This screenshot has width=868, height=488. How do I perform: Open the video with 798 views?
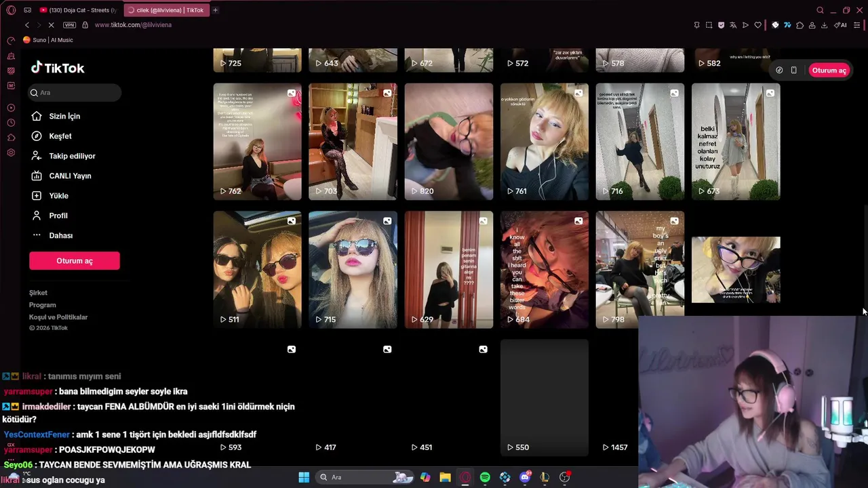[x=640, y=270]
